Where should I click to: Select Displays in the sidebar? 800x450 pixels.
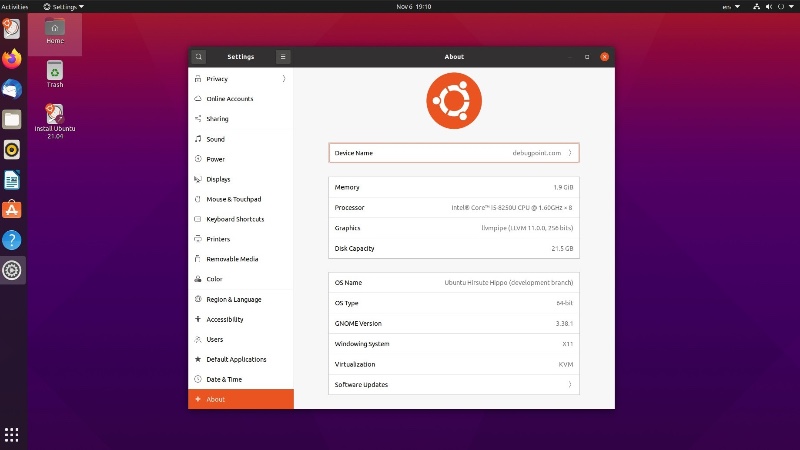pos(218,179)
